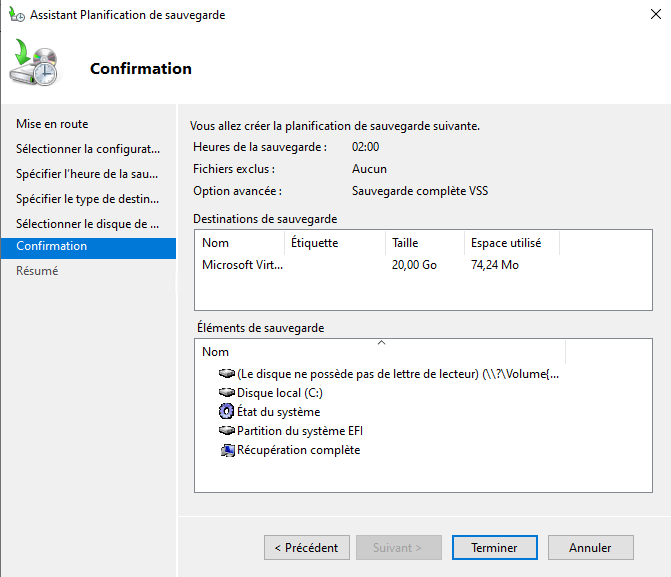This screenshot has width=671, height=577.
Task: Go to Spécifier le type de destination step
Action: (x=87, y=199)
